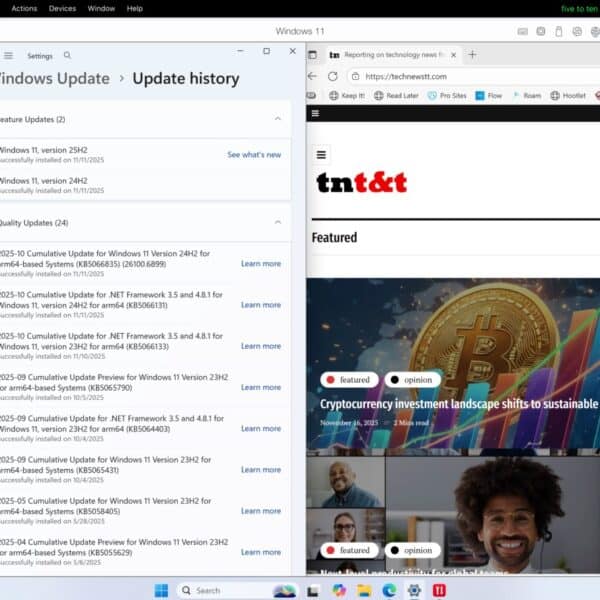
Task: Open the Cryptocurrency investment landscape article headline
Action: 459,404
